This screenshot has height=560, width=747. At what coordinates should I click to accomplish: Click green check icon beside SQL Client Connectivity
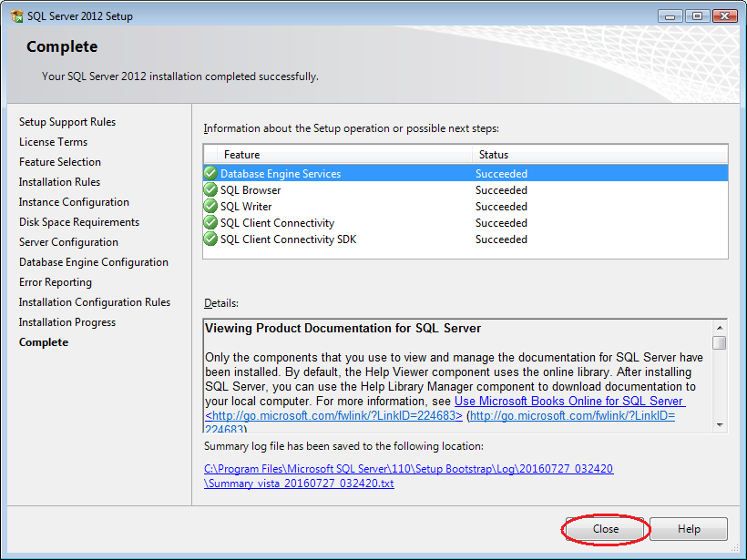(x=210, y=222)
